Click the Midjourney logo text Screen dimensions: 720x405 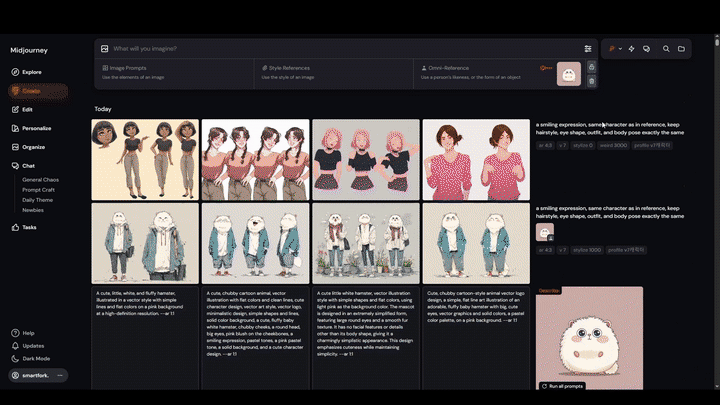click(29, 51)
